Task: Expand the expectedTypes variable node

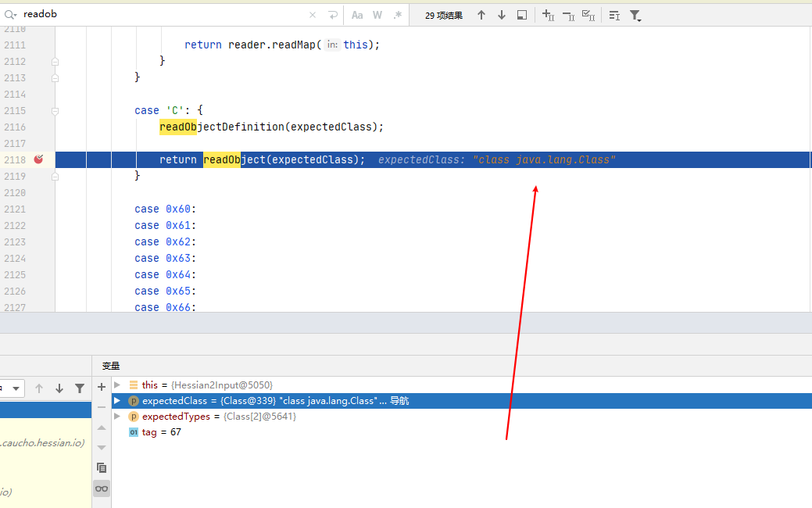Action: (117, 416)
